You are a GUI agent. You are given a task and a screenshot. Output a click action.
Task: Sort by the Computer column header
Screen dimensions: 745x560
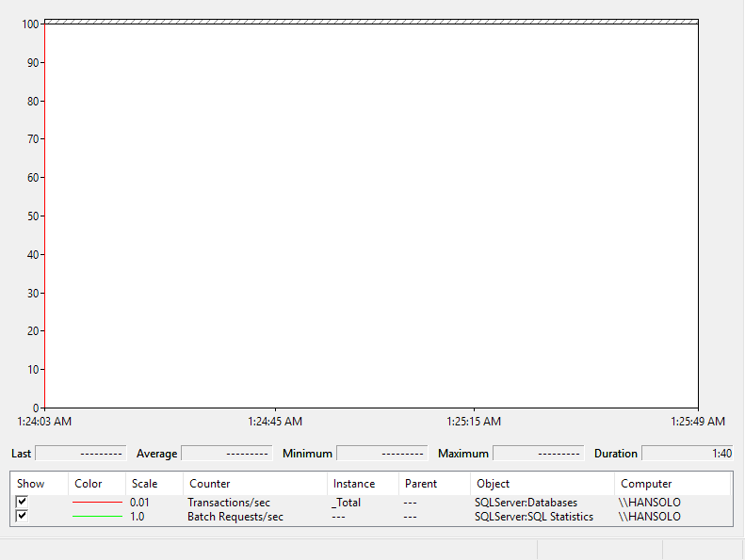click(x=672, y=484)
